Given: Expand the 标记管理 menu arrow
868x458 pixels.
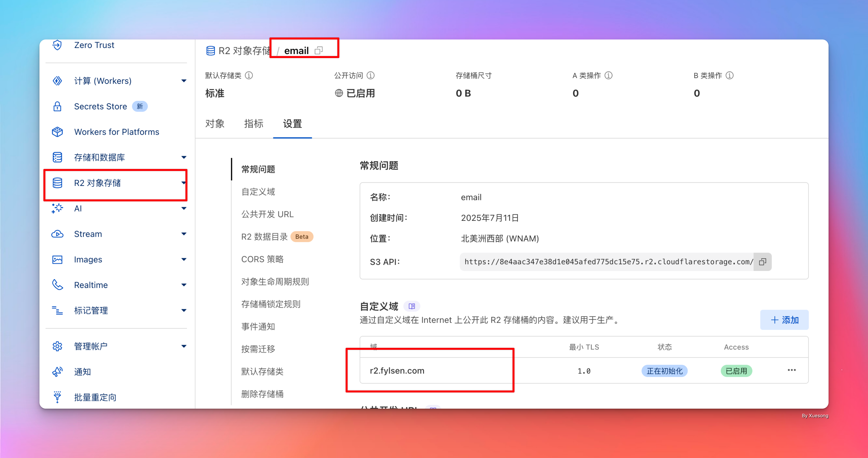Looking at the screenshot, I should tap(184, 311).
